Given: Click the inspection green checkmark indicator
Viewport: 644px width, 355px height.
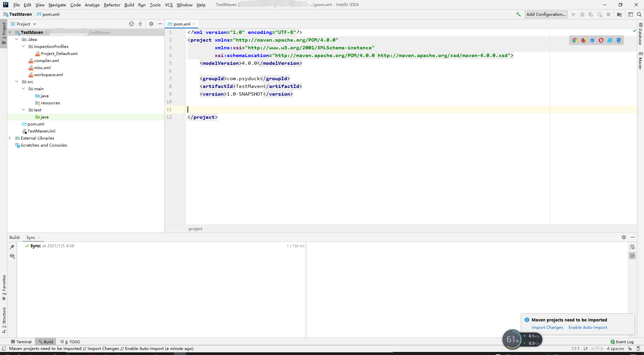Looking at the screenshot, I should click(x=634, y=31).
